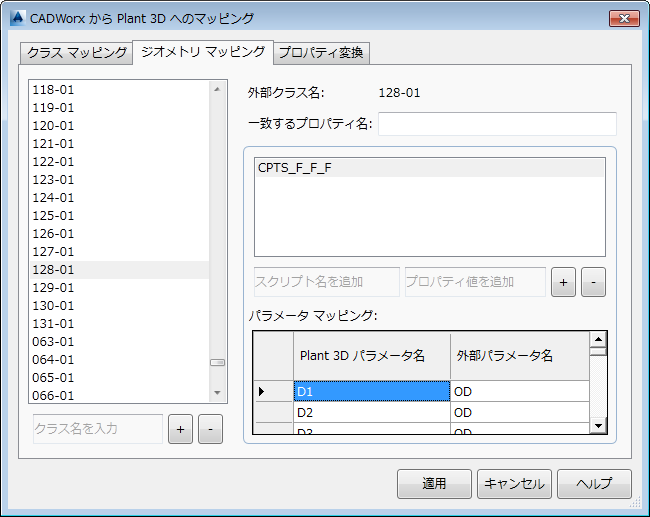This screenshot has height=517, width=650.
Task: Select the D1 parameter cell
Action: click(x=372, y=391)
